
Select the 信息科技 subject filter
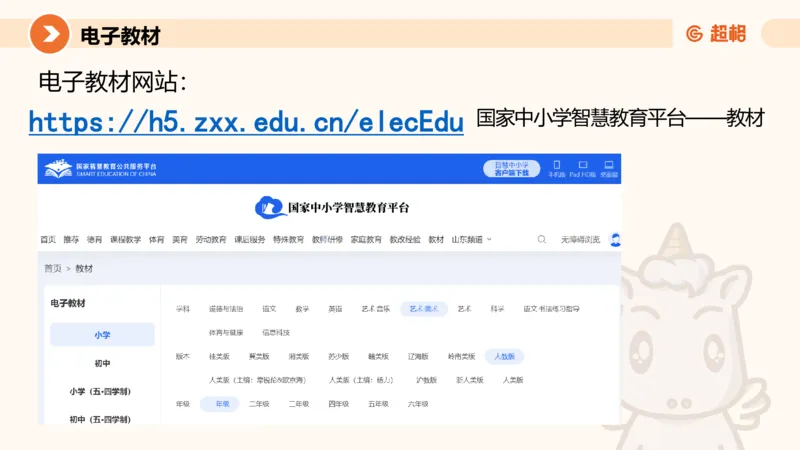pyautogui.click(x=276, y=333)
